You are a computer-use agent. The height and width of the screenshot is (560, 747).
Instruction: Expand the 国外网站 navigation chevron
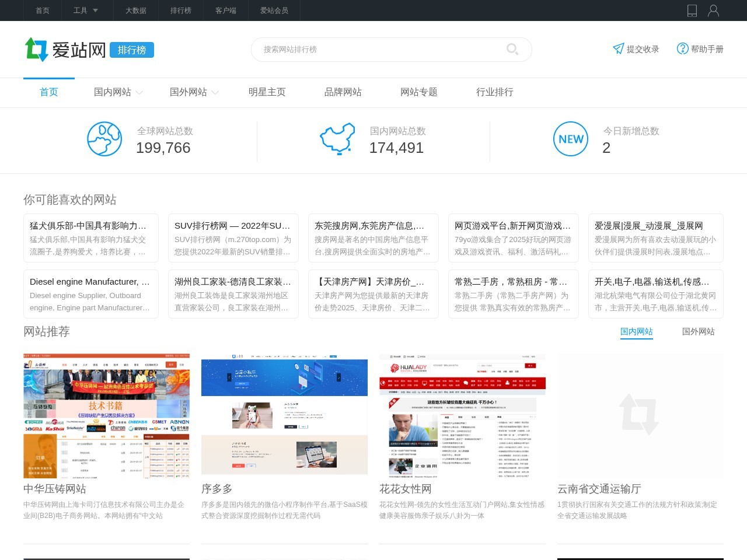click(215, 92)
